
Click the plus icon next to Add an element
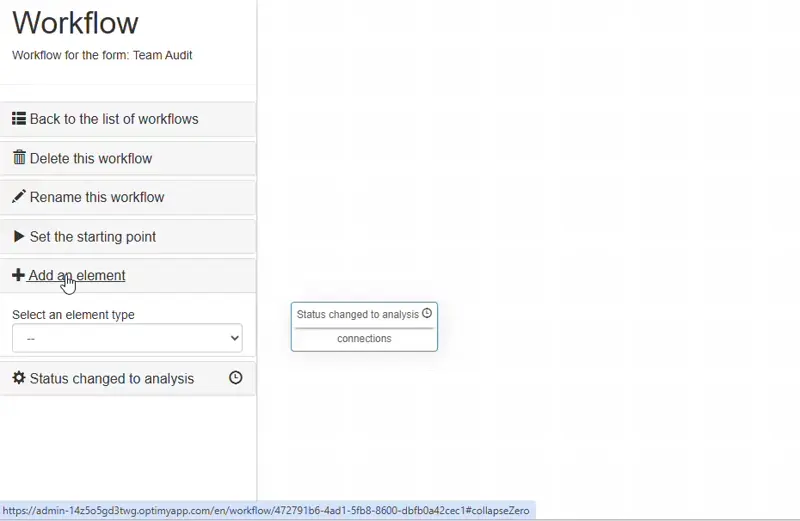[x=18, y=275]
